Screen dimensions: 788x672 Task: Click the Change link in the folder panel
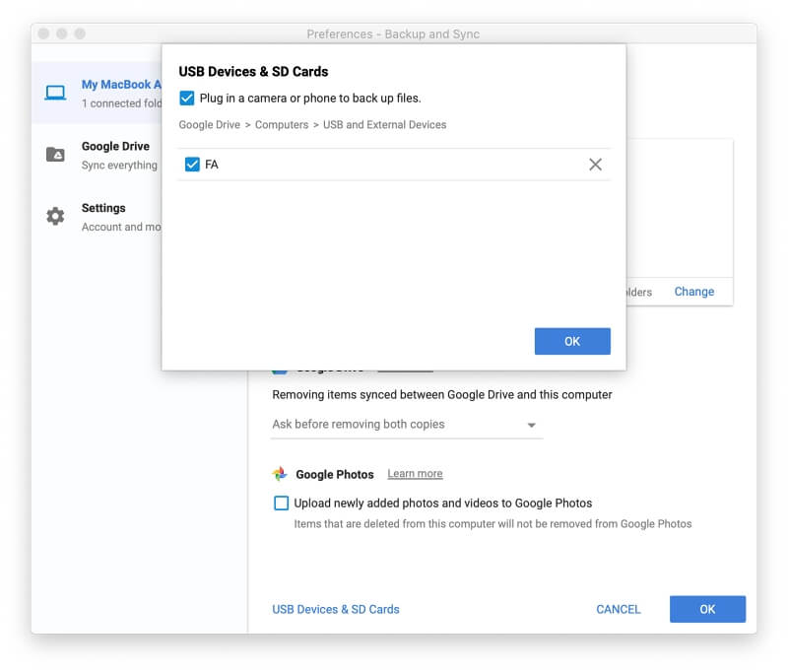tap(694, 292)
